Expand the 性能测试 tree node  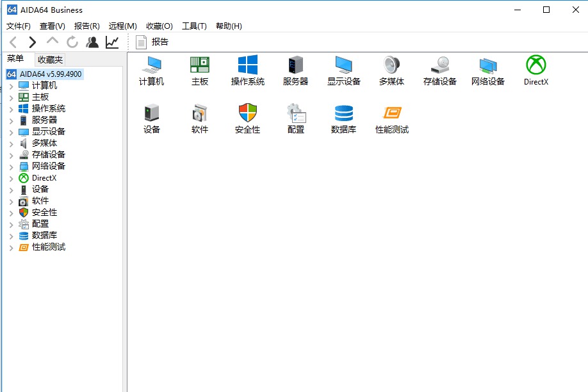point(12,248)
